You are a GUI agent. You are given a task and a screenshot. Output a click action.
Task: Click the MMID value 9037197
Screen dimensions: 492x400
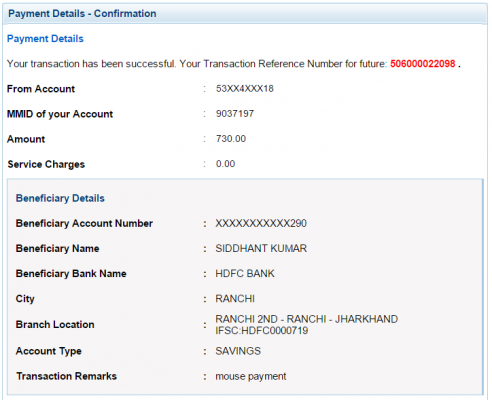coord(235,114)
